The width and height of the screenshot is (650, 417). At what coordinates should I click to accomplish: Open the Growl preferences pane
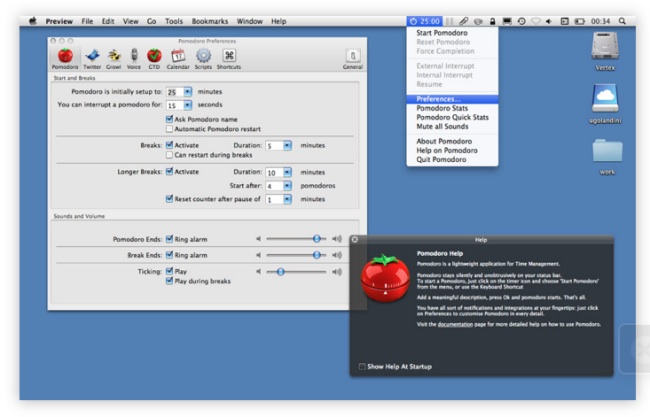(x=115, y=56)
